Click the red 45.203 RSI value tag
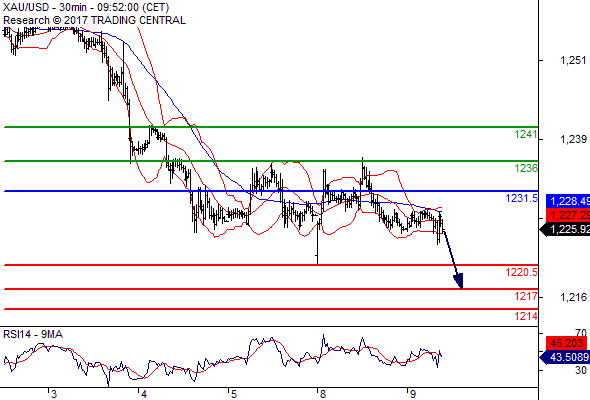The width and height of the screenshot is (590, 400). pyautogui.click(x=566, y=343)
